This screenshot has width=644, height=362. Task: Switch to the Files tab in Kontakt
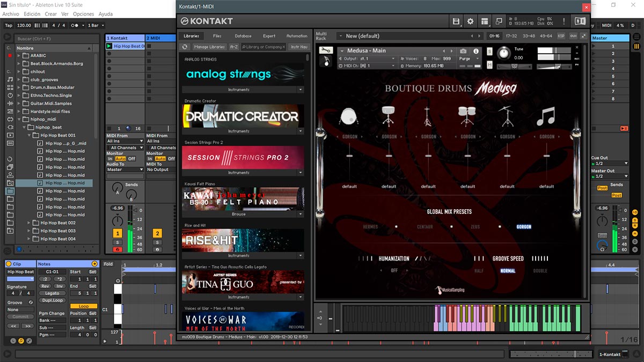pyautogui.click(x=217, y=36)
